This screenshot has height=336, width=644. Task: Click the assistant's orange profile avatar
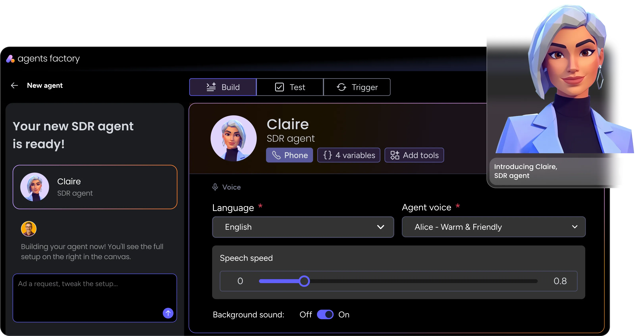[x=29, y=229]
